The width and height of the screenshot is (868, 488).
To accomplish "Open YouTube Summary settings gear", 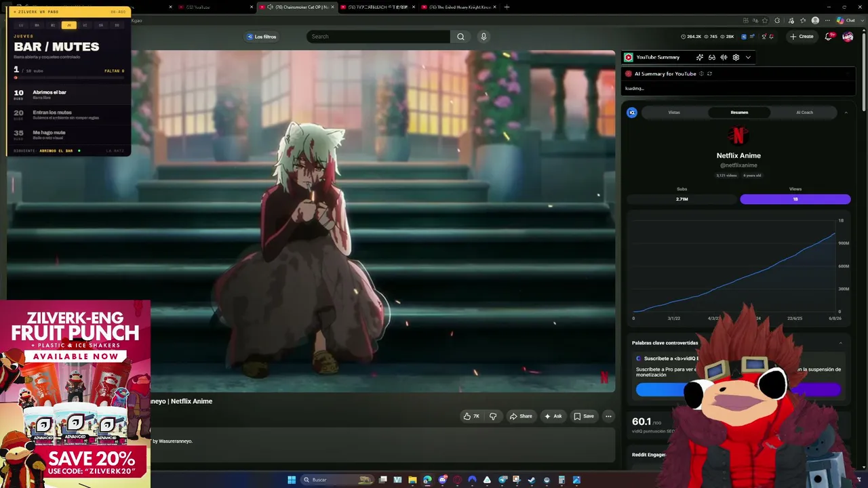I will [x=736, y=58].
